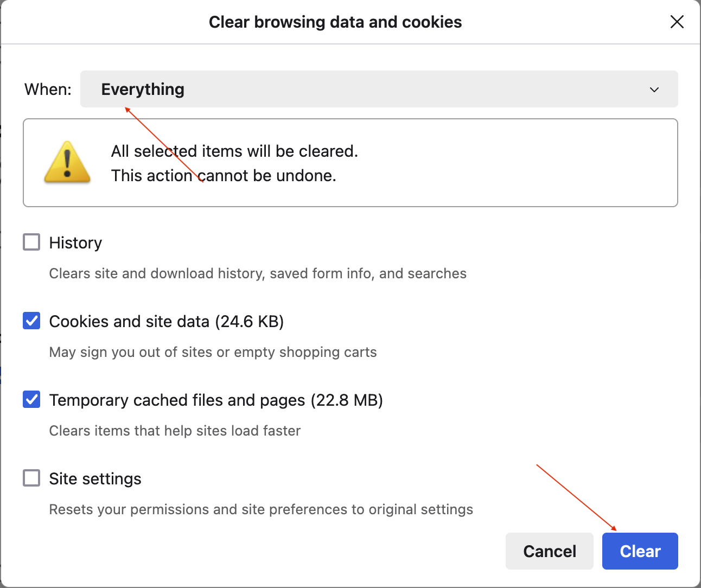The image size is (701, 588).
Task: Click the dialog title 'Clear browsing data and cookies'
Action: click(x=335, y=22)
